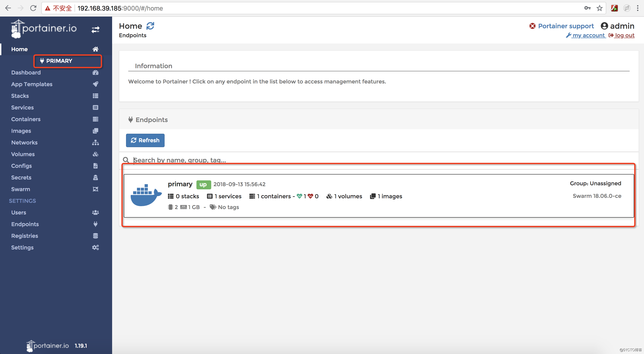This screenshot has height=354, width=644.
Task: Click the Secrets icon in sidebar
Action: pos(95,177)
